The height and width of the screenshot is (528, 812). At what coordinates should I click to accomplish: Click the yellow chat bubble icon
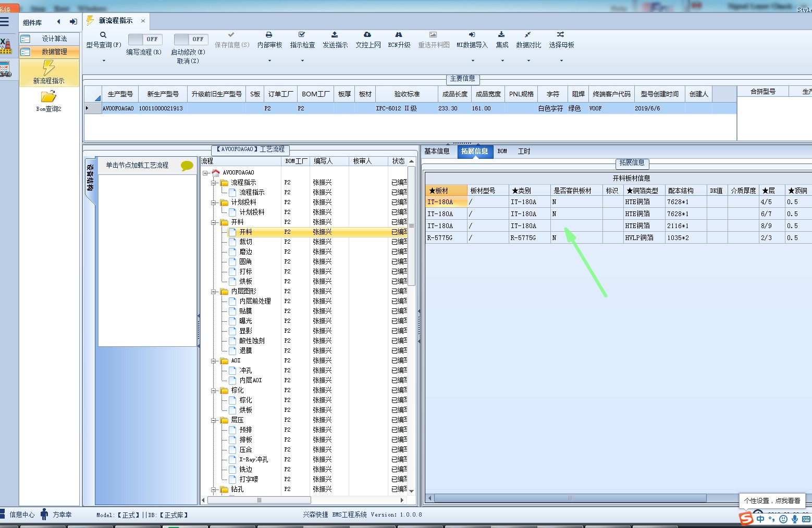(187, 166)
